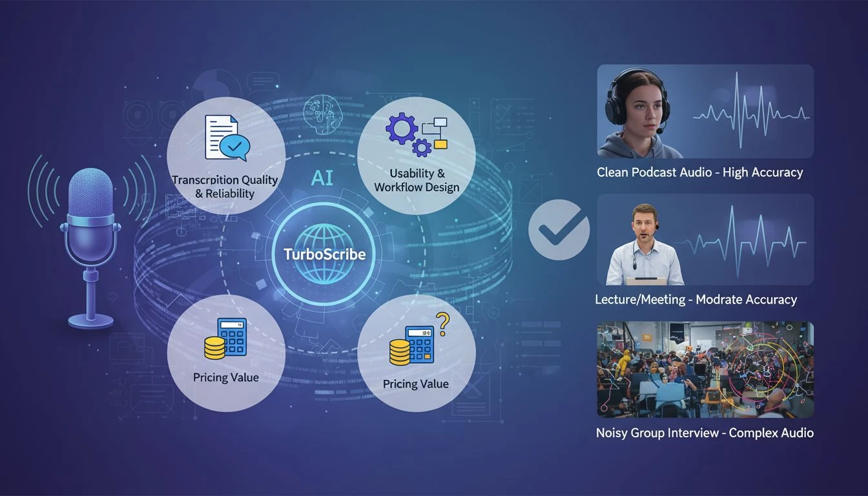Click the TurboScribe globe icon
The image size is (868, 496).
325,253
